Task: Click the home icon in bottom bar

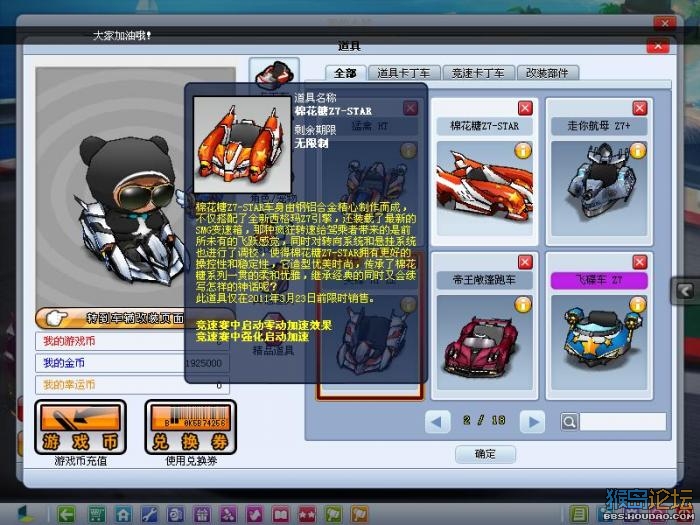Action: [123, 514]
